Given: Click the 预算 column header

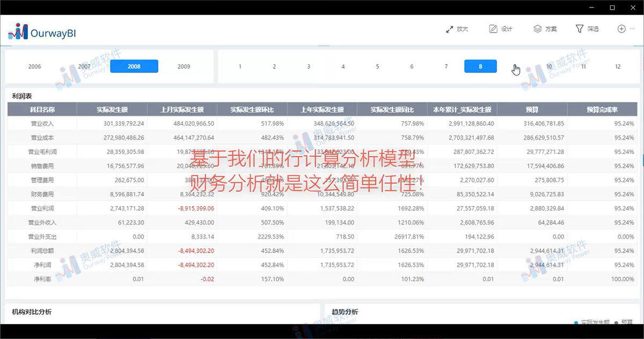Looking at the screenshot, I should (x=532, y=109).
